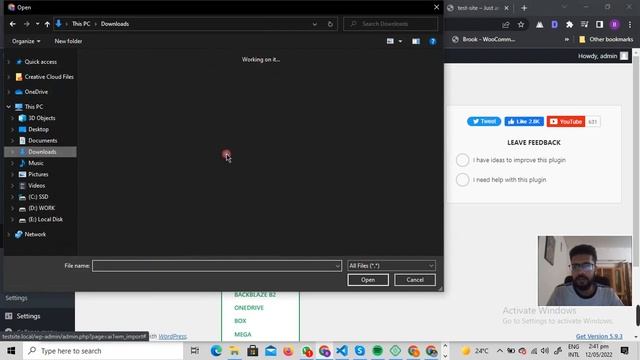This screenshot has width=640, height=360.
Task: Click New folder button
Action: pyautogui.click(x=68, y=41)
